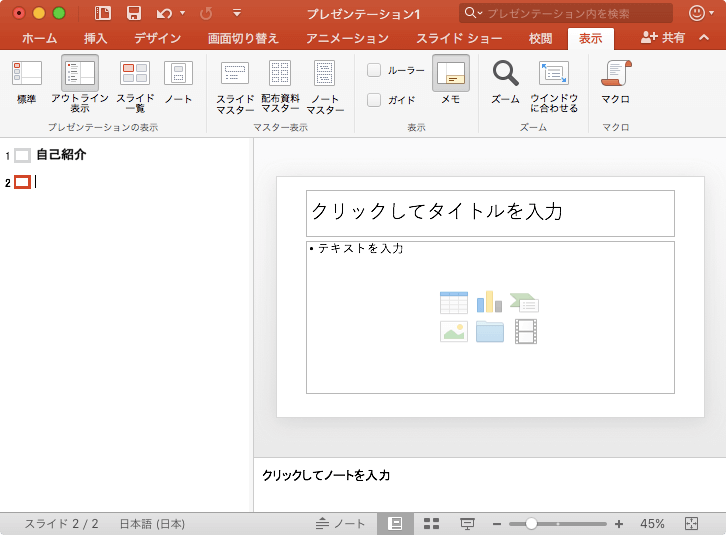Open the アニメーション tab
Image resolution: width=726 pixels, height=535 pixels.
347,38
